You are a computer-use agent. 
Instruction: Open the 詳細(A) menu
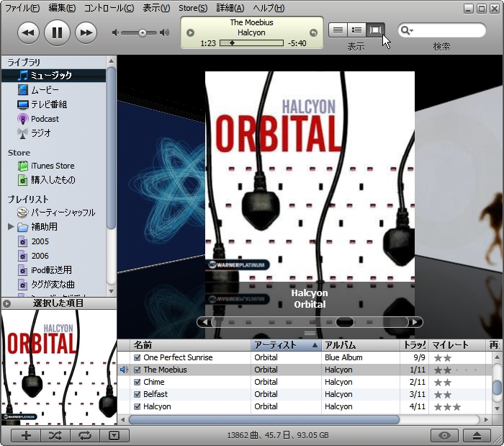point(230,8)
